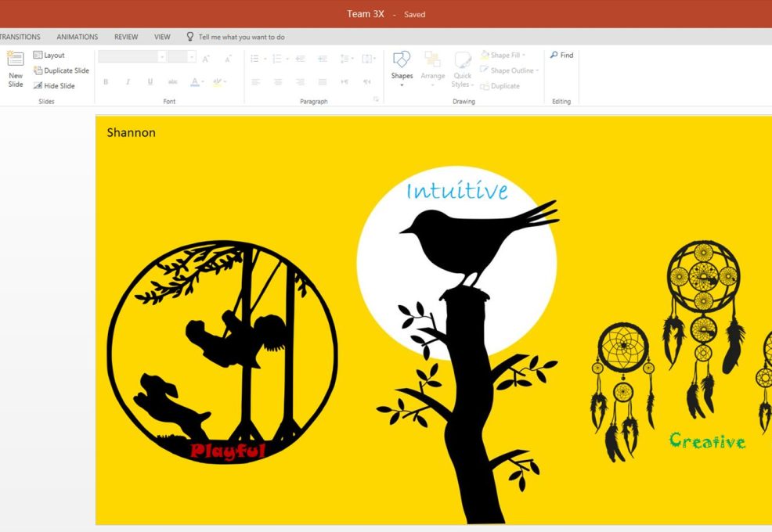Click Duplicate Slide button
Screen dimensions: 772x532
pyautogui.click(x=61, y=70)
